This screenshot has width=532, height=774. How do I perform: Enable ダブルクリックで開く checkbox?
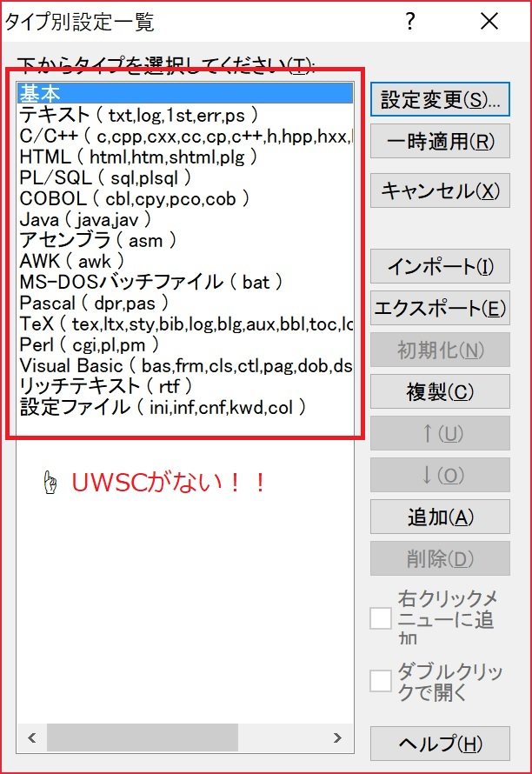click(381, 681)
